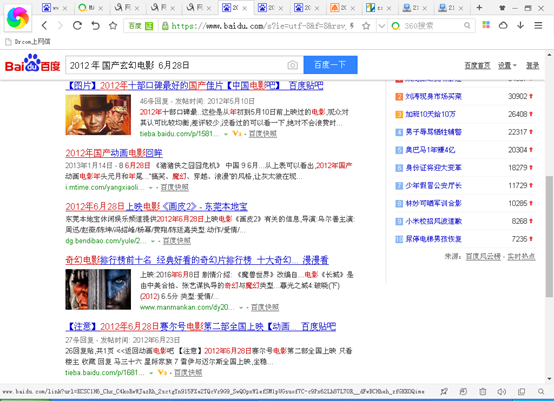
Task: Click the man-in-hat movie poster thumbnail
Action: tap(98, 115)
